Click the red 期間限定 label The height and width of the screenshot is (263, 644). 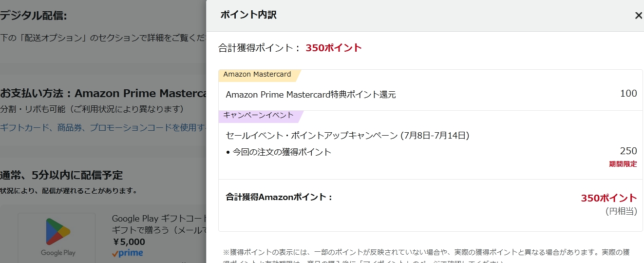click(623, 164)
